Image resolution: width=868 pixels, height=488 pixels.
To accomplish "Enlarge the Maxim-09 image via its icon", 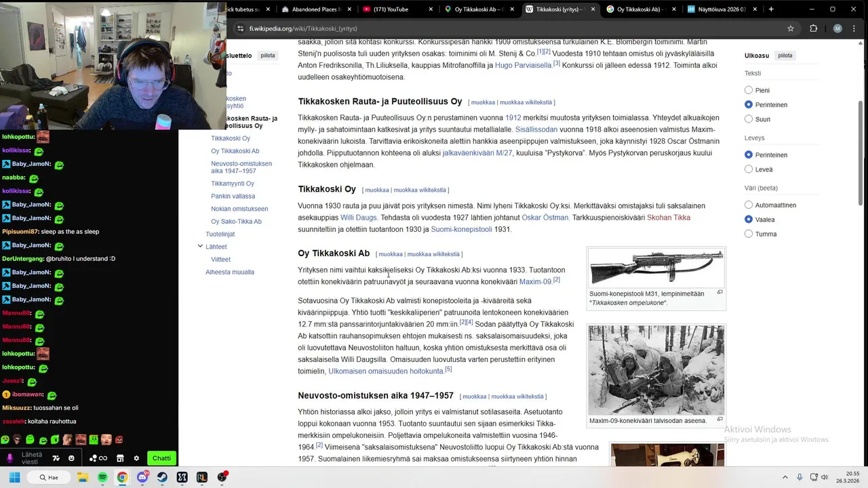I will 720,420.
